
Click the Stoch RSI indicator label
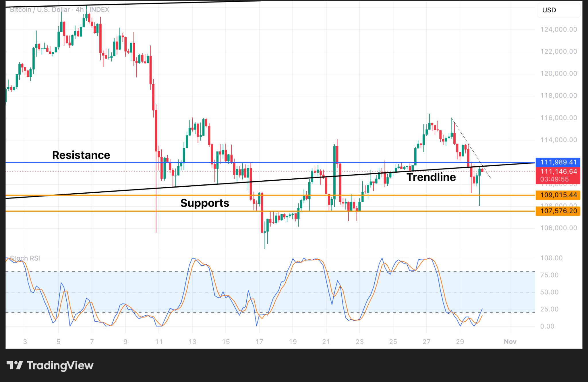click(x=25, y=258)
